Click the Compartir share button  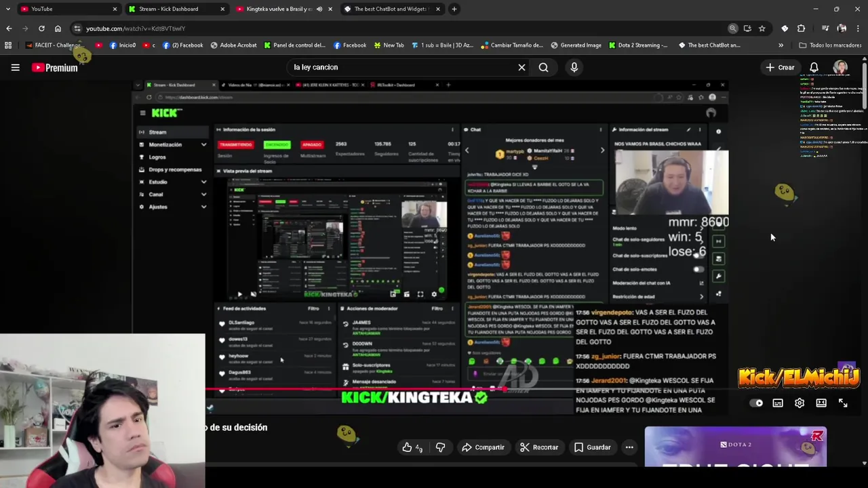point(483,447)
